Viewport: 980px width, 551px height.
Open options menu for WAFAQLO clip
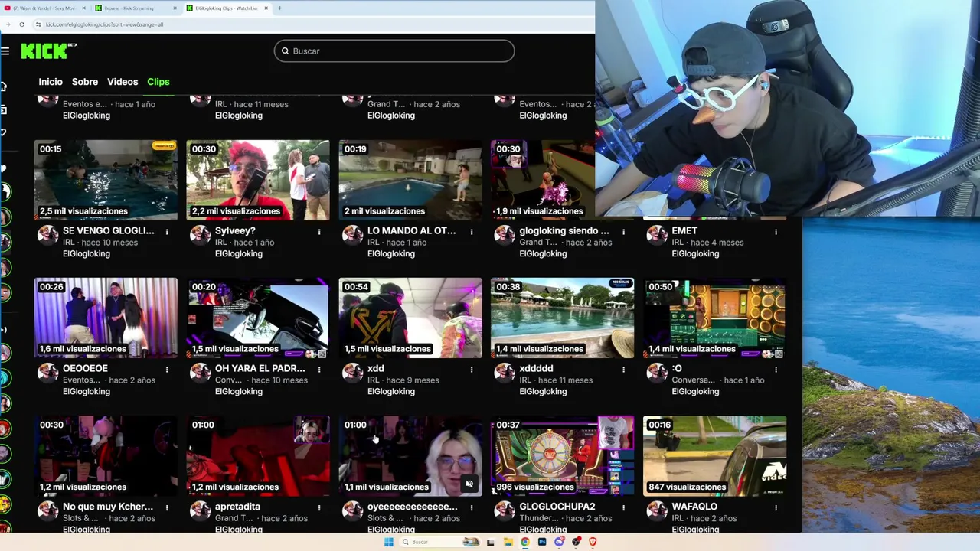(x=776, y=507)
